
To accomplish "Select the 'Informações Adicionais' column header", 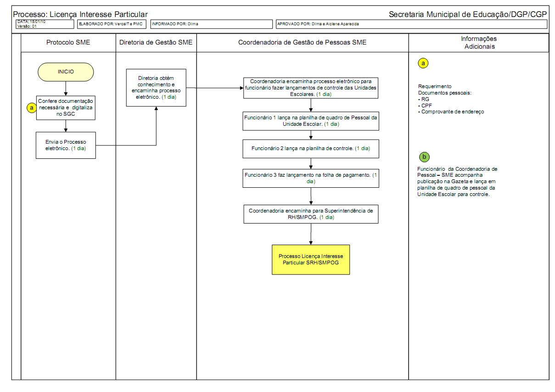I will [479, 43].
